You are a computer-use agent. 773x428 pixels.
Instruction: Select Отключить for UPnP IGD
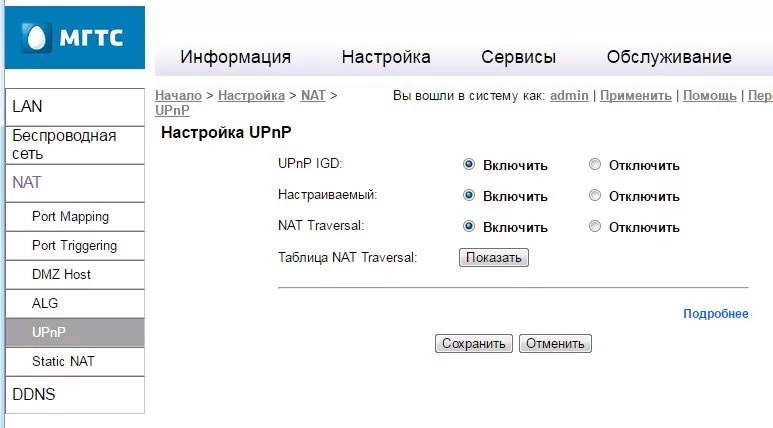point(595,164)
